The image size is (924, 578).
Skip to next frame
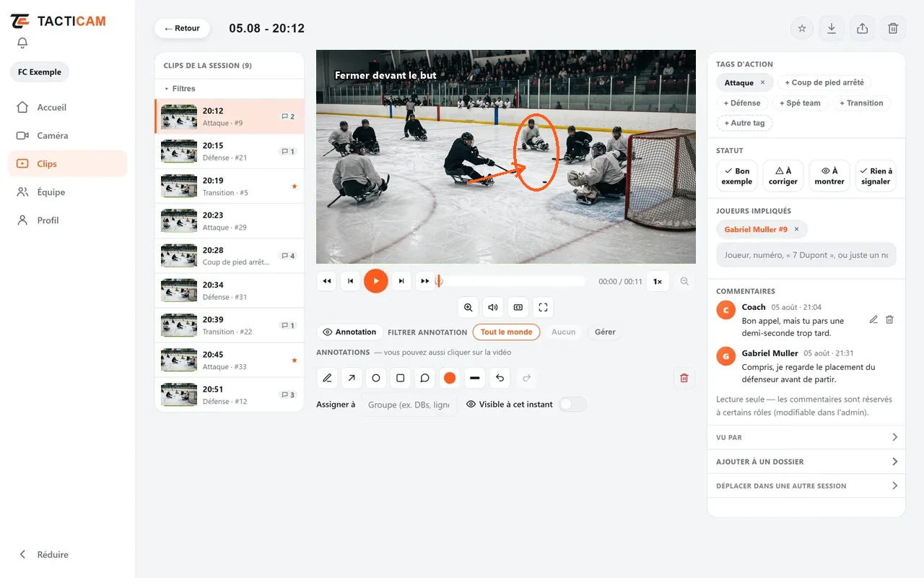pyautogui.click(x=401, y=281)
